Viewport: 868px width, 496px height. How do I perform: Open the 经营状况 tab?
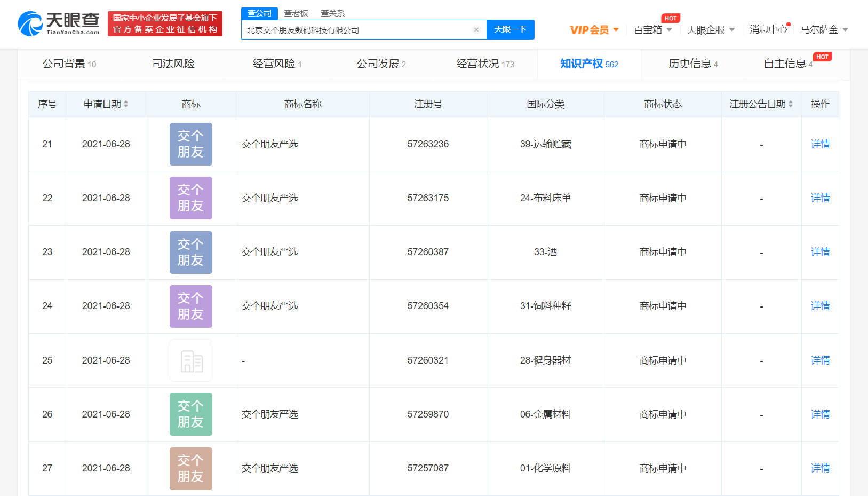point(484,64)
